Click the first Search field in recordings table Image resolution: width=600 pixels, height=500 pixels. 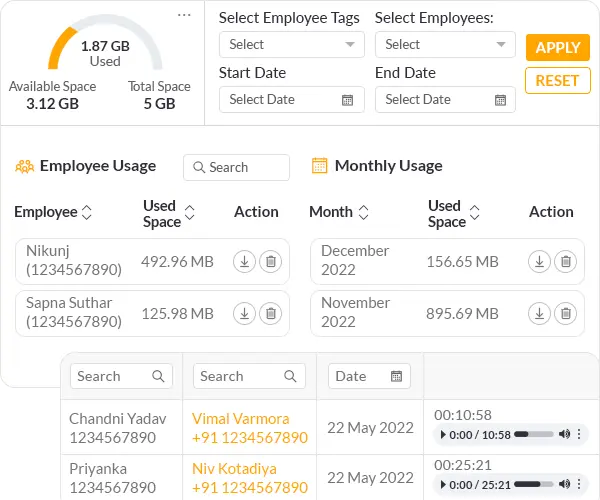[x=121, y=376]
